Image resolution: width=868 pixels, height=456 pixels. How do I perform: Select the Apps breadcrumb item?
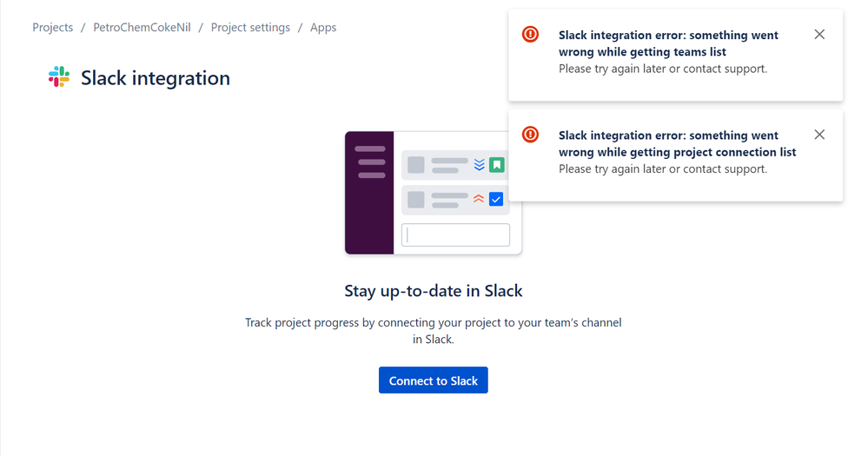pos(323,28)
